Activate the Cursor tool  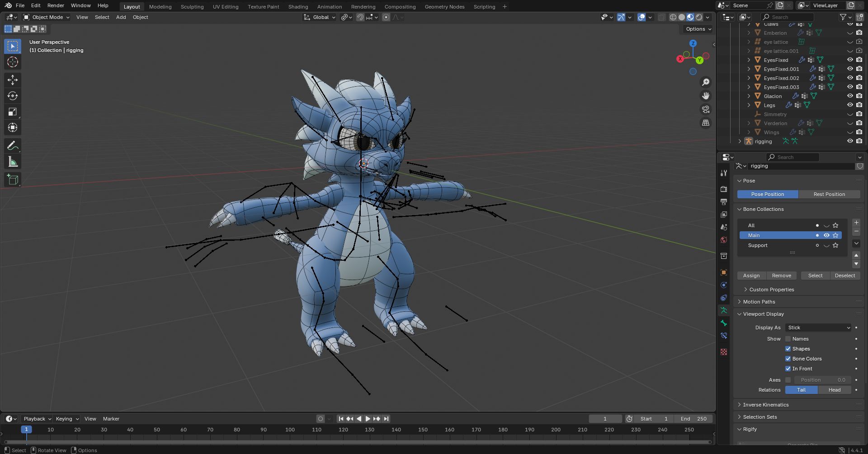[x=13, y=62]
